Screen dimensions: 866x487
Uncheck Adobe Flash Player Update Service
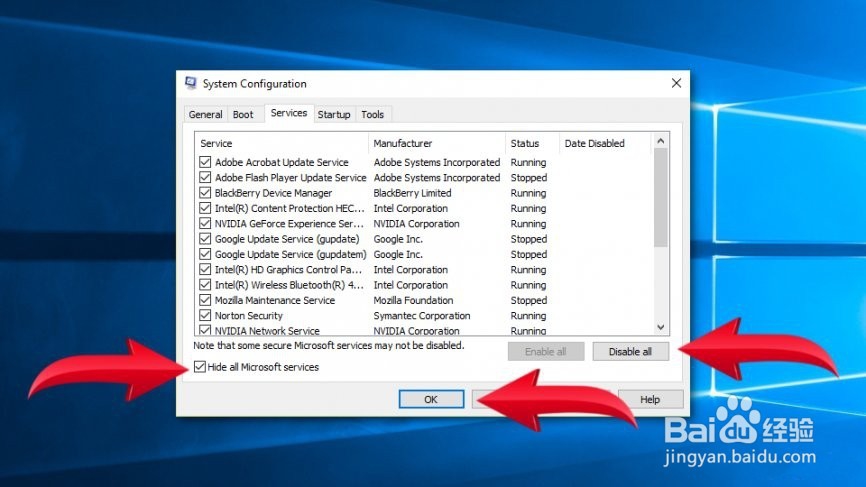coord(205,177)
